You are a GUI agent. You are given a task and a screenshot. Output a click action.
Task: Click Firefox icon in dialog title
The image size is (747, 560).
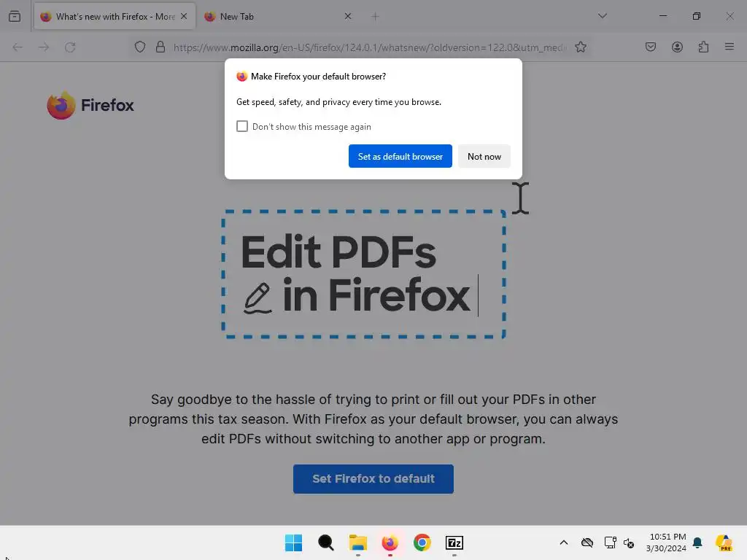[x=242, y=76]
